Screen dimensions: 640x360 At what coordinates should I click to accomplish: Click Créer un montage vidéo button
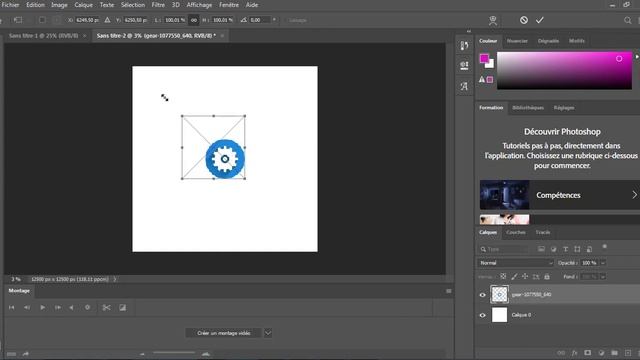224,333
